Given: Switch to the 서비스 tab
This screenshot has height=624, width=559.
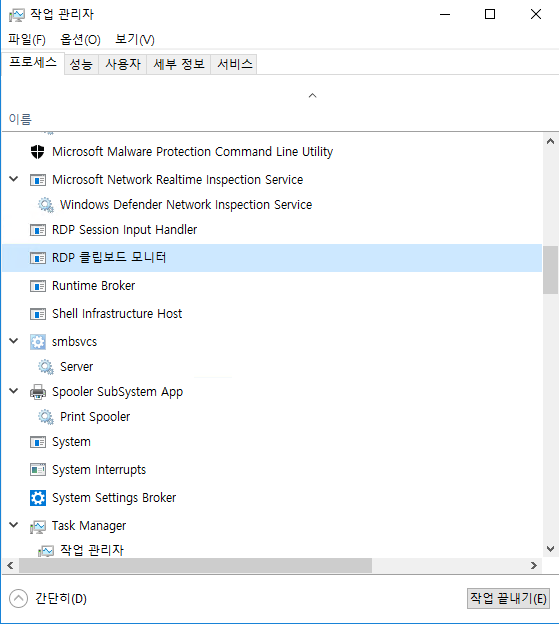Looking at the screenshot, I should [235, 64].
